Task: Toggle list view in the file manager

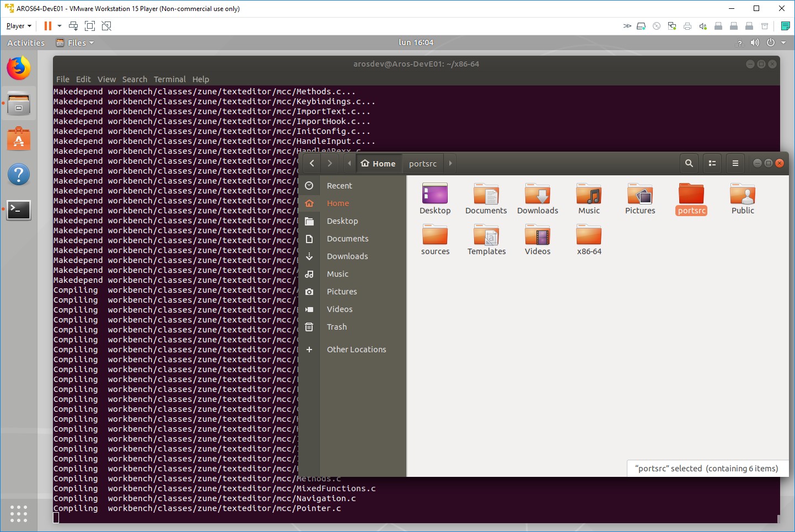Action: (x=712, y=163)
